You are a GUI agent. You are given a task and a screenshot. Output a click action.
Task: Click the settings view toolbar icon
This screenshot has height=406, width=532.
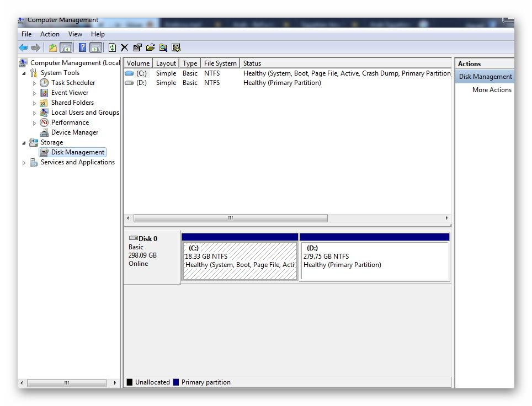point(176,47)
